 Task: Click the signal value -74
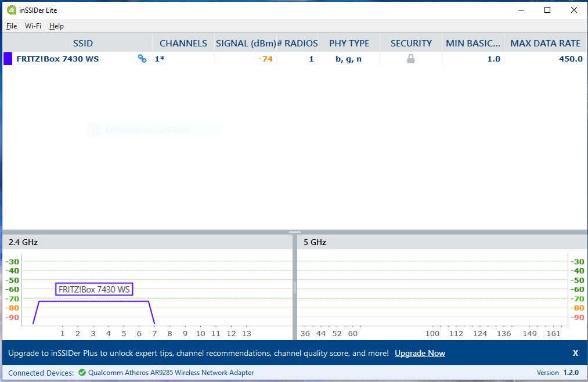[265, 59]
